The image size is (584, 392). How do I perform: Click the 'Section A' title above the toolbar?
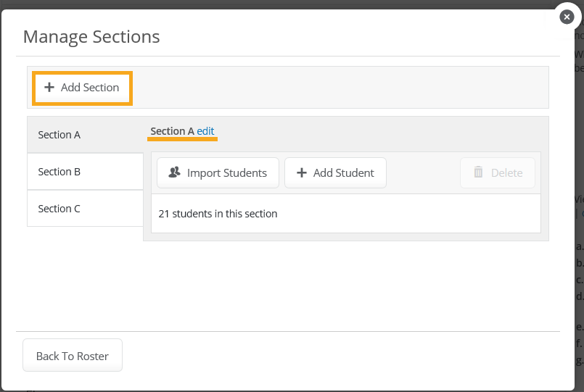click(172, 131)
